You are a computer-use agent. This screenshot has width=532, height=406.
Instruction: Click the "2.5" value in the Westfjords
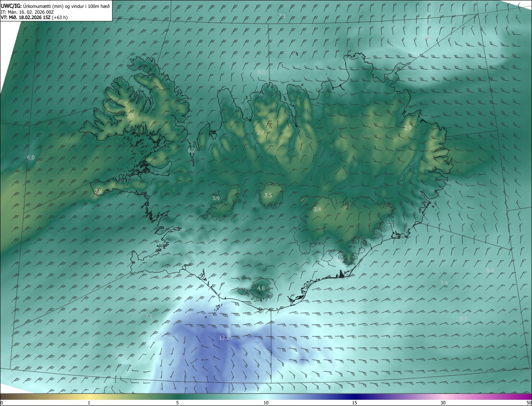pyautogui.click(x=131, y=116)
